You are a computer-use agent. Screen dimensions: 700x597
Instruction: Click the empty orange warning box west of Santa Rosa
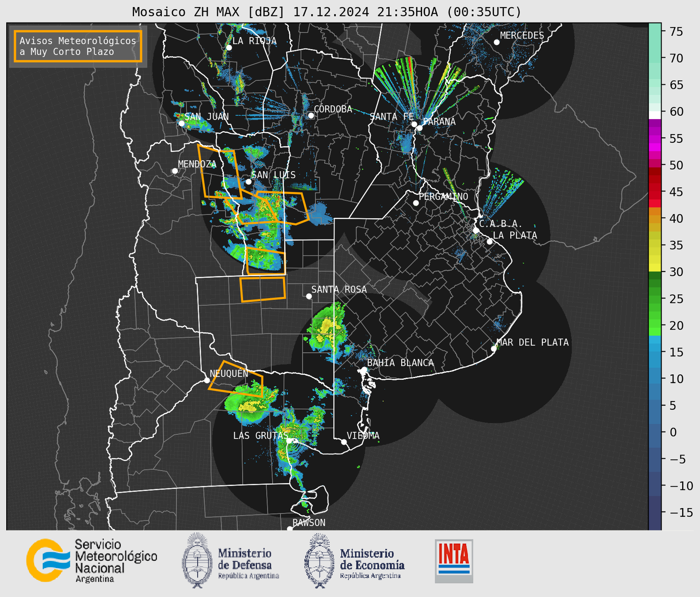tap(263, 289)
